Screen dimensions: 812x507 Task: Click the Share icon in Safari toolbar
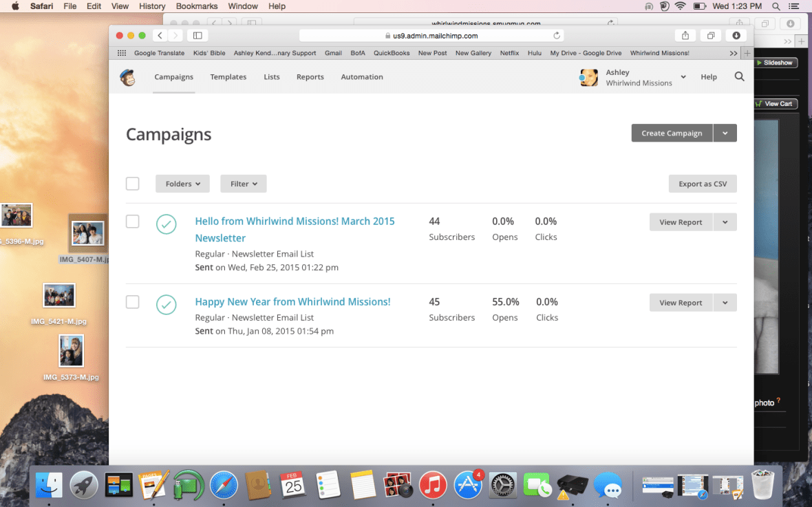tap(684, 35)
